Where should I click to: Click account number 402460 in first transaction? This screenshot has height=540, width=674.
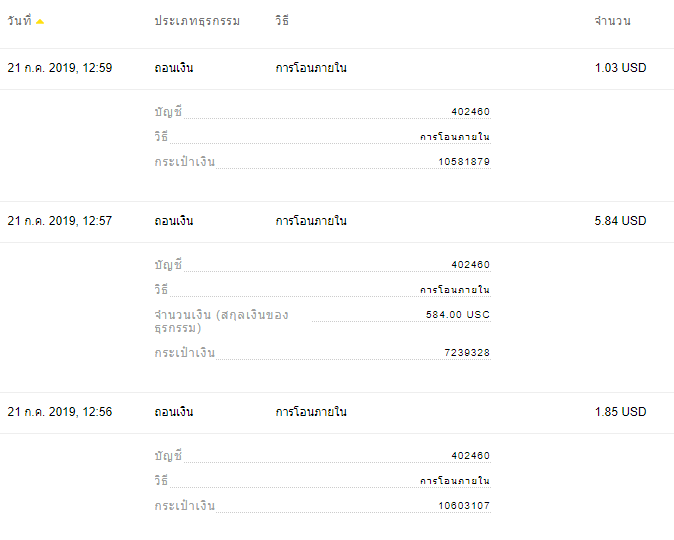tap(471, 112)
